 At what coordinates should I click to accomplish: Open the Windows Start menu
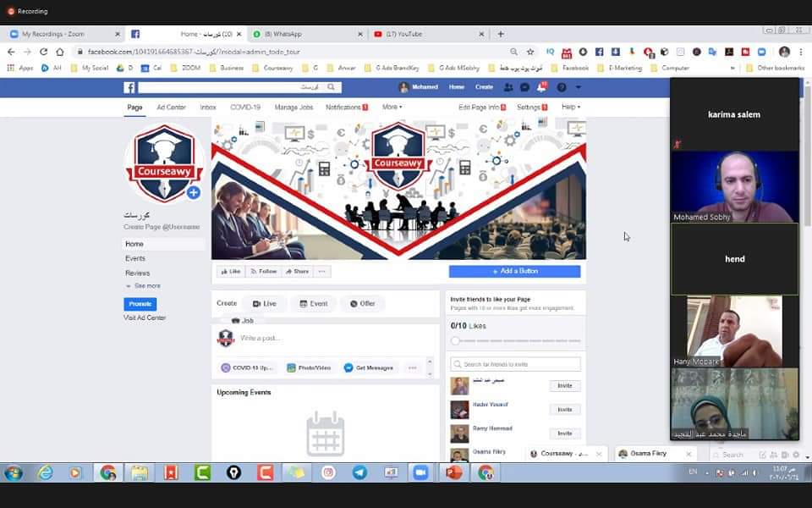click(x=14, y=472)
